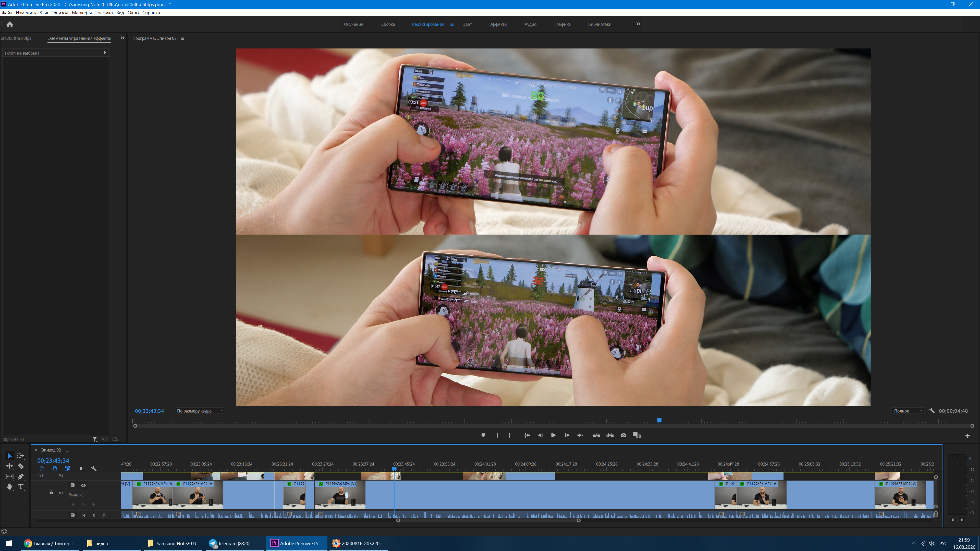Open the Редактирование workspace menu icon
Viewport: 980px width, 551px height.
[x=452, y=24]
